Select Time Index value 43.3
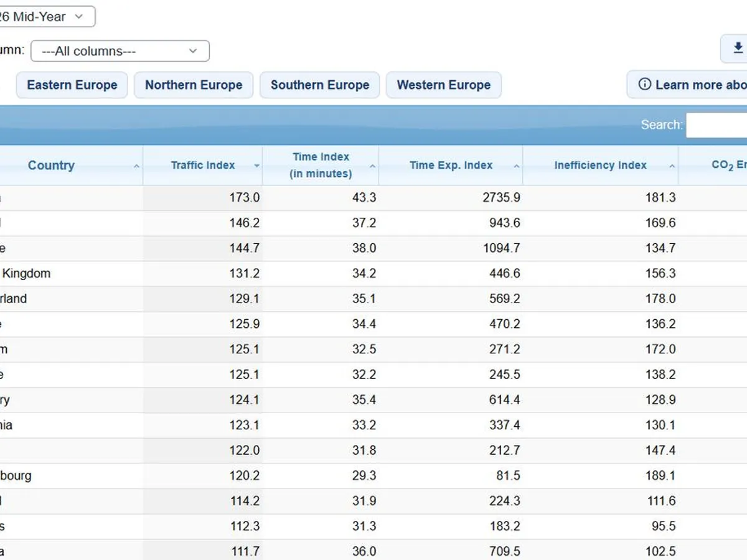 point(364,198)
